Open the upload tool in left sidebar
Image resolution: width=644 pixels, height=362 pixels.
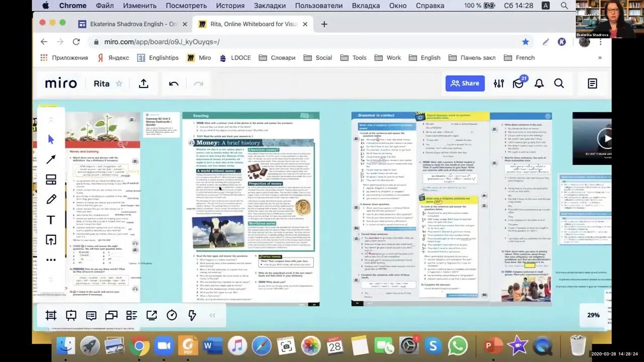click(x=51, y=240)
